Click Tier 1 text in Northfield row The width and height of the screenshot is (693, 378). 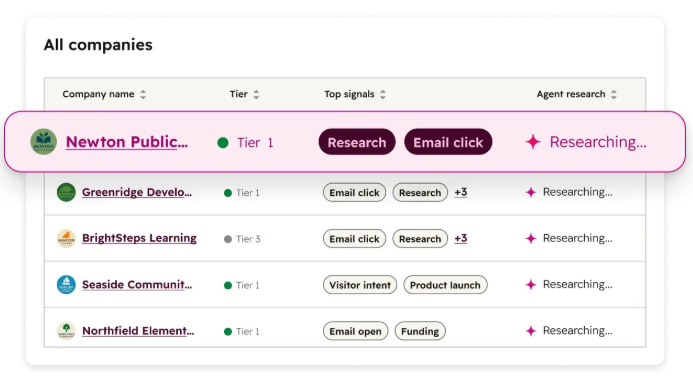tap(248, 332)
